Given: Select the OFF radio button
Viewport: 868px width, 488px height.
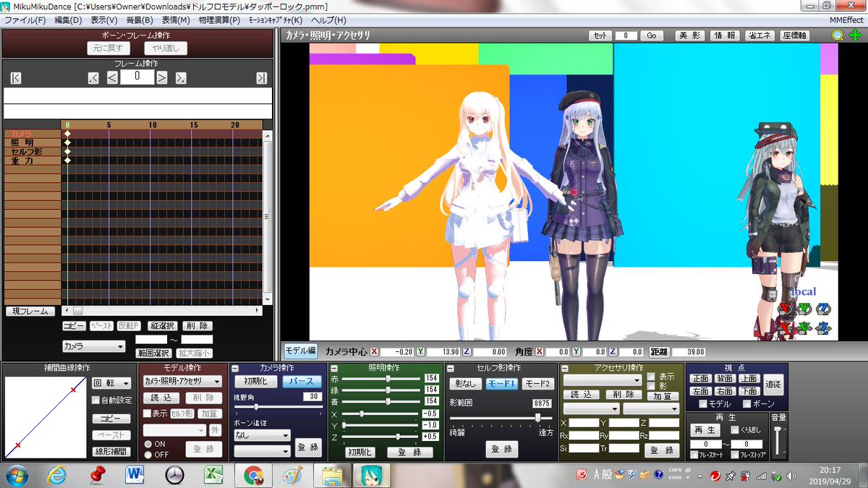Looking at the screenshot, I should click(x=148, y=455).
